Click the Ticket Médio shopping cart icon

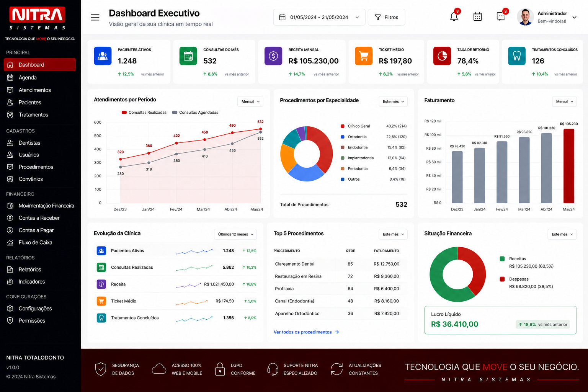pyautogui.click(x=364, y=56)
